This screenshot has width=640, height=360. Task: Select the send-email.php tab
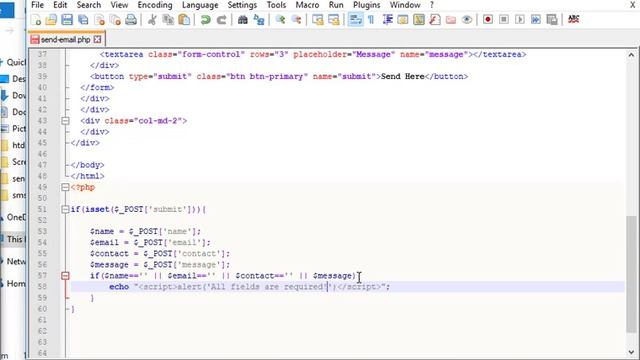click(x=65, y=40)
